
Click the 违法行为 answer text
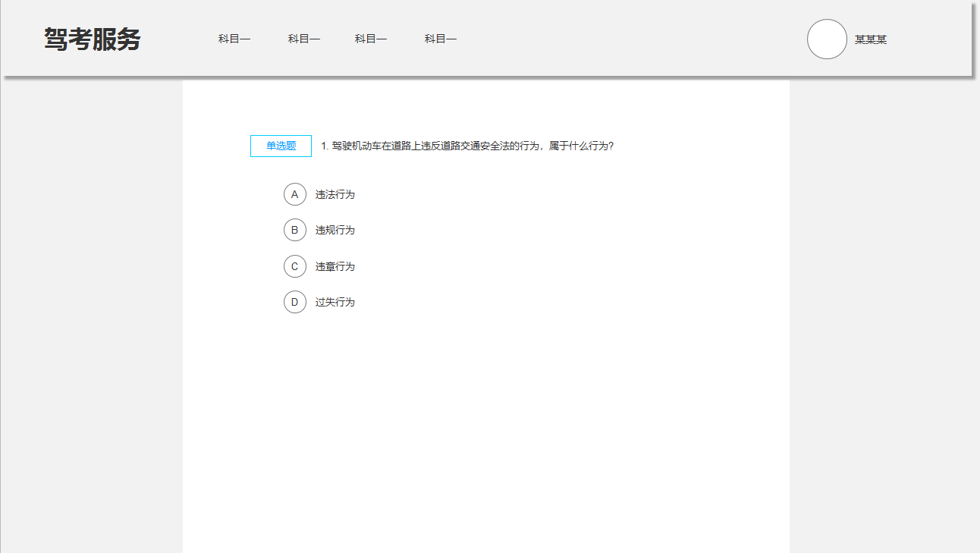click(x=335, y=194)
